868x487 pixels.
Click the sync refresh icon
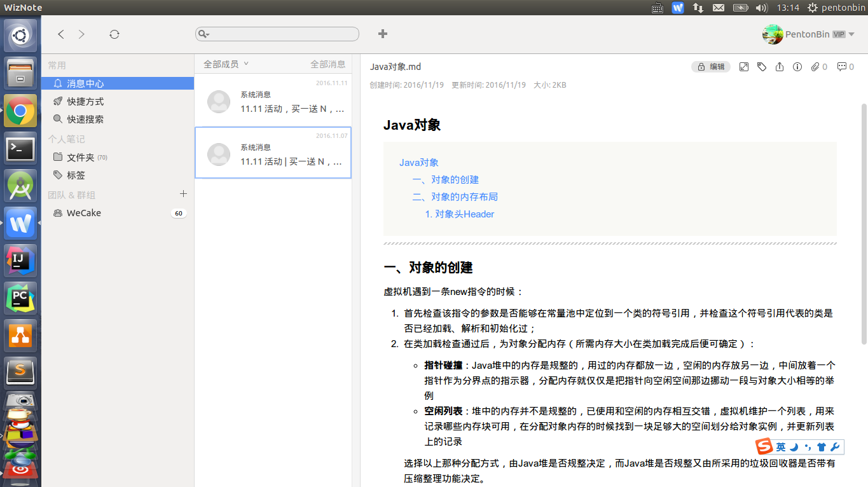pyautogui.click(x=114, y=34)
